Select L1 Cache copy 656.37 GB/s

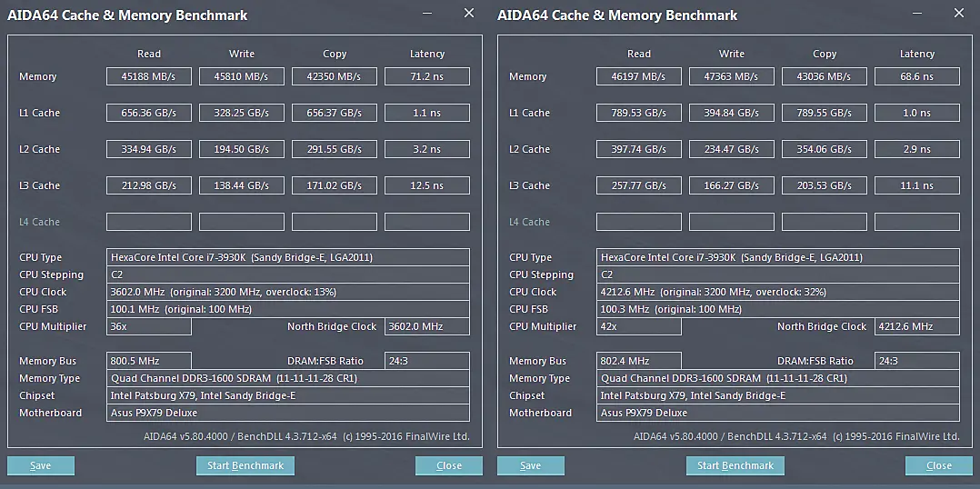coord(335,113)
